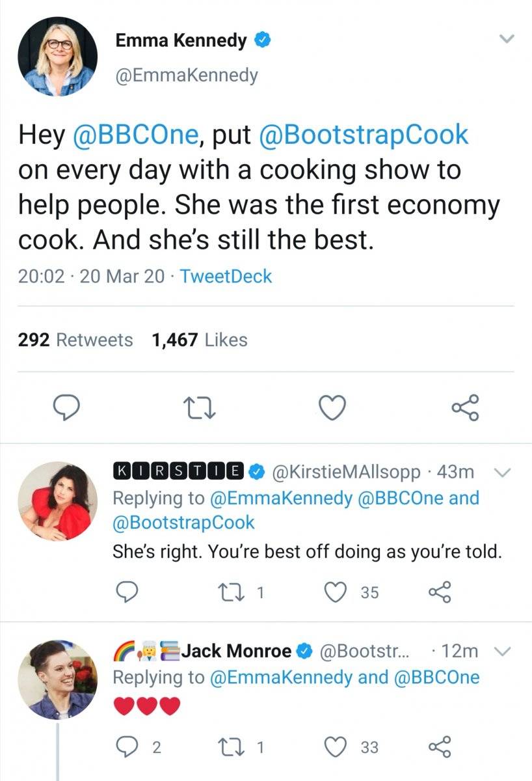532x781 pixels.
Task: Open the @BBCOne mention in main tweet
Action: [x=136, y=134]
